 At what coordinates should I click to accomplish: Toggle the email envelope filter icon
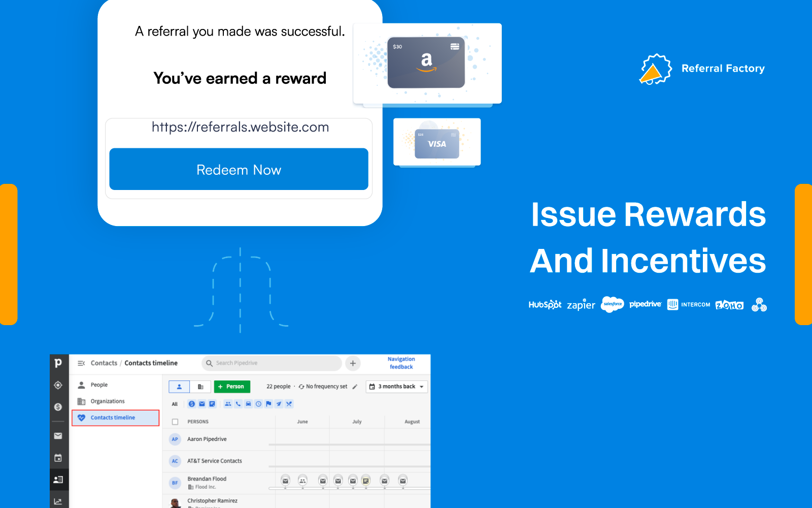[202, 404]
